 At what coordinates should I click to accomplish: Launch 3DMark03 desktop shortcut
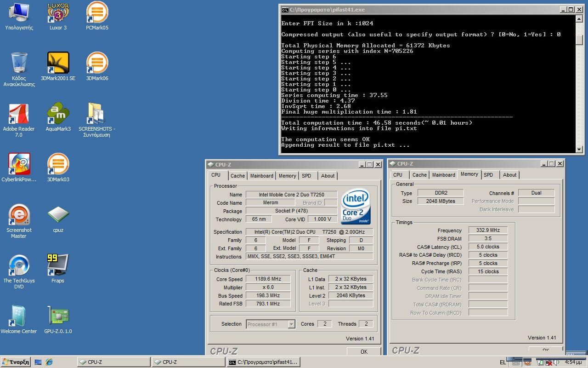58,168
